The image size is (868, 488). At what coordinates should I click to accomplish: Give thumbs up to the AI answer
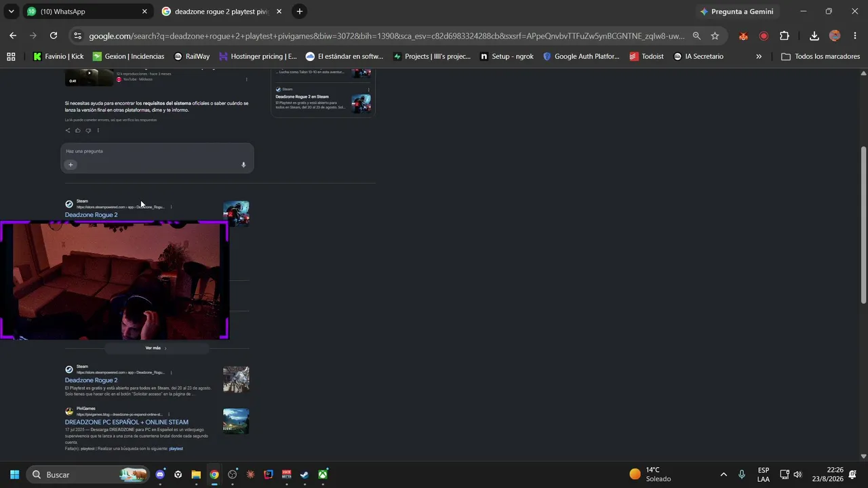(x=78, y=130)
